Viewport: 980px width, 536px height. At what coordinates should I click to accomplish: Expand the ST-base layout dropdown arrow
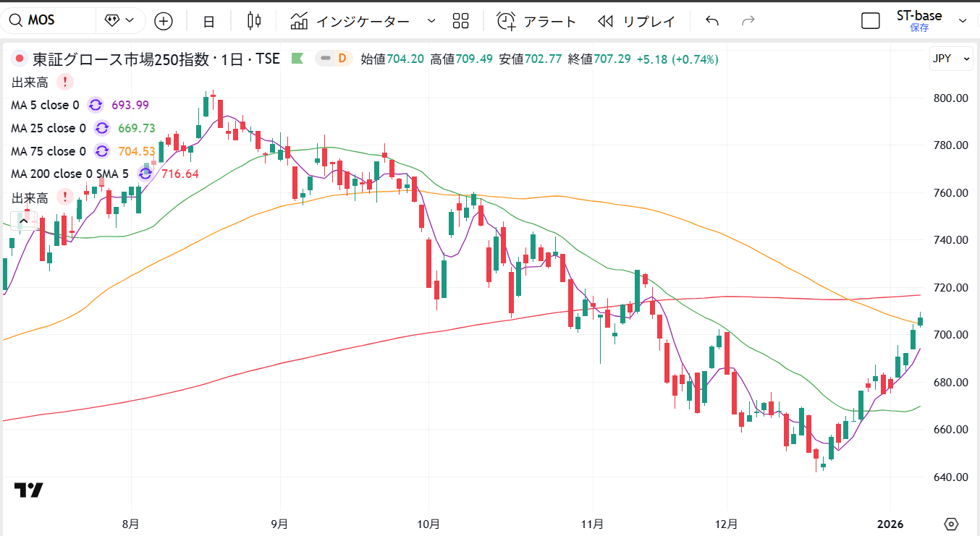coord(963,21)
